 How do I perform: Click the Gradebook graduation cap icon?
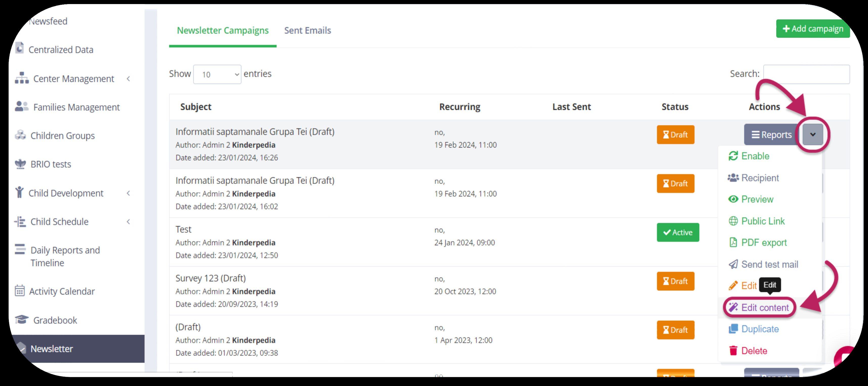22,319
